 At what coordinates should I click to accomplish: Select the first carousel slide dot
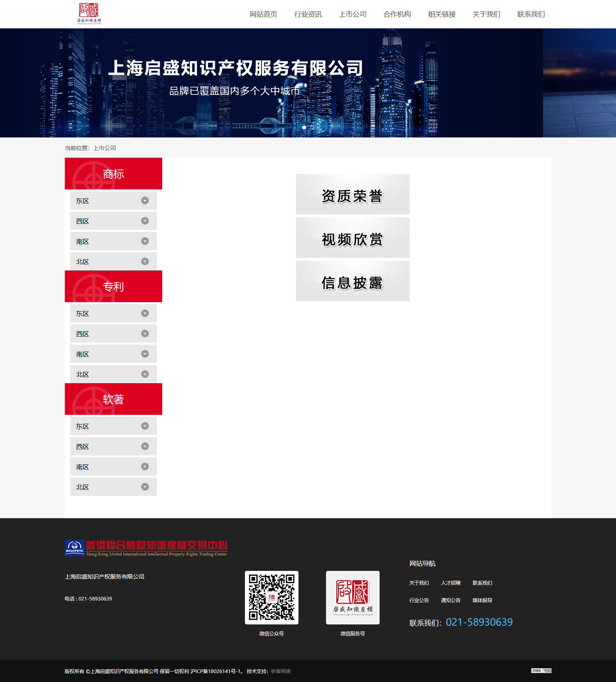(304, 127)
